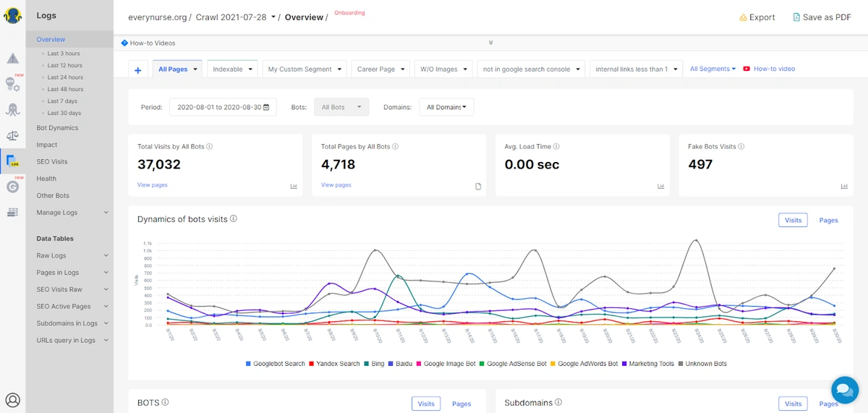
Task: Select the Indexable segment tab
Action: point(232,69)
